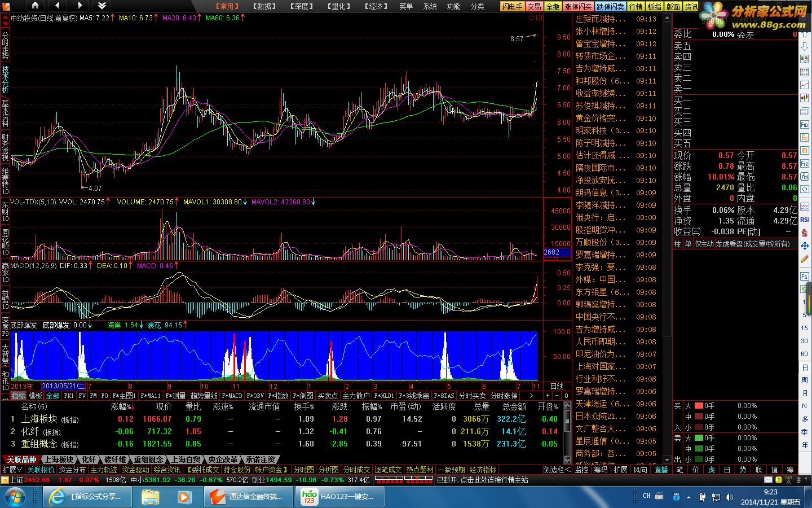The height and width of the screenshot is (508, 812).
Task: Click the mail envelope status icon
Action: 768,480
